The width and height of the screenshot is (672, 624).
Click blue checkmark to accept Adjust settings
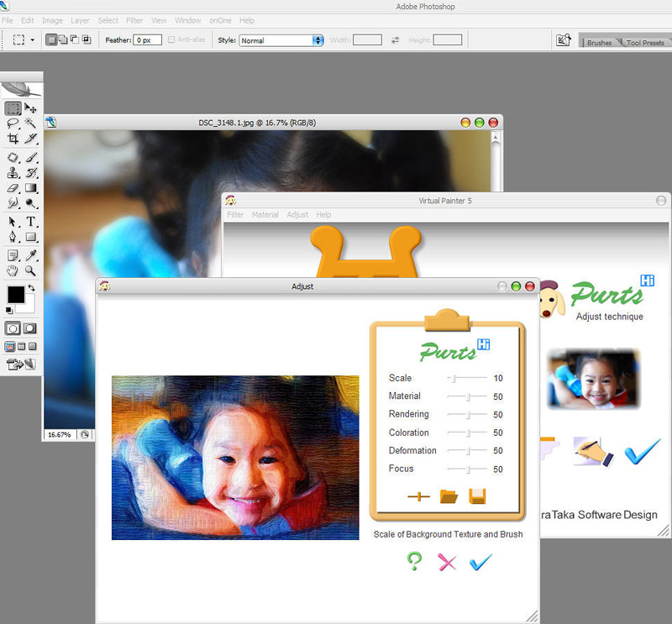tap(480, 562)
